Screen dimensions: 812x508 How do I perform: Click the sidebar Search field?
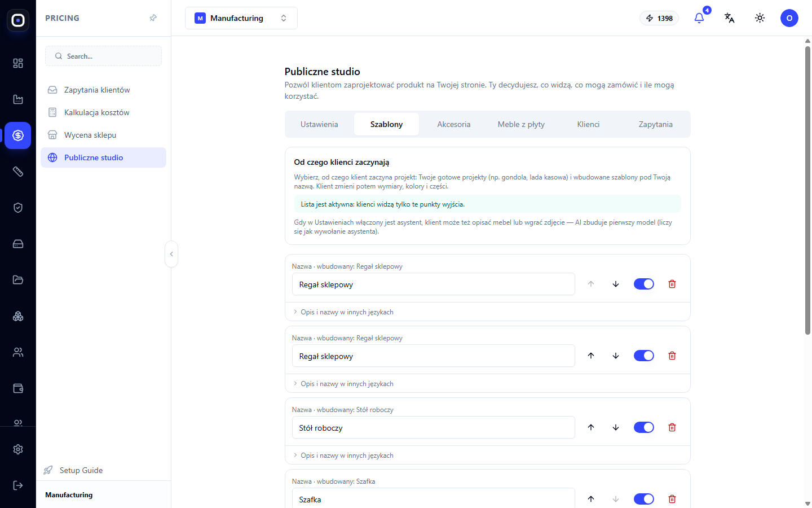click(x=103, y=56)
